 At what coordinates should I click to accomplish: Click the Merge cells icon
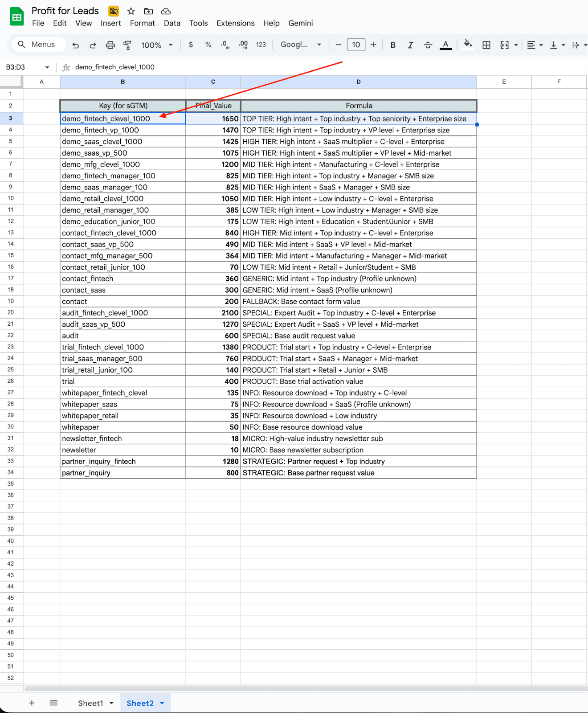[x=505, y=45]
